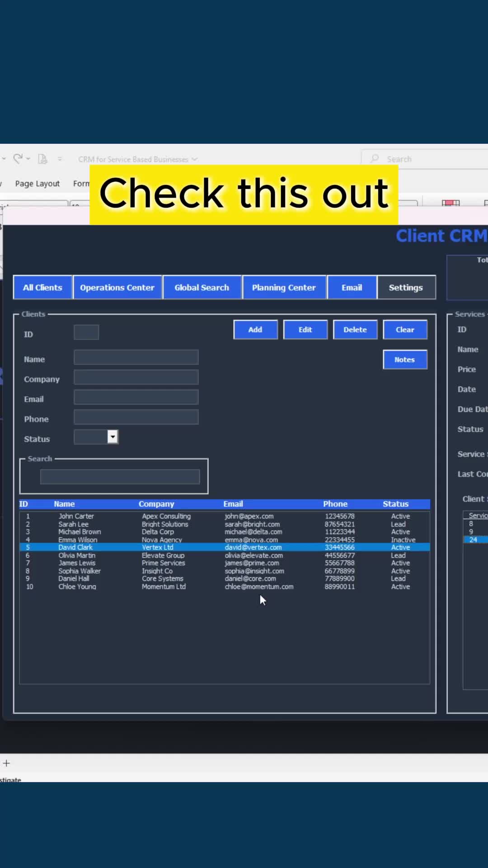The width and height of the screenshot is (488, 868).
Task: Open the Notes for the client
Action: click(x=405, y=359)
